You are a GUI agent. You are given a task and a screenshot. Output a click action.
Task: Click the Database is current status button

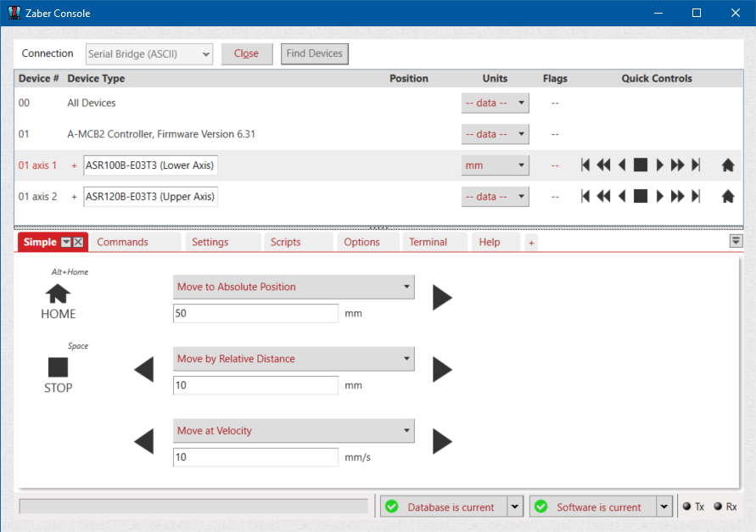(x=444, y=507)
